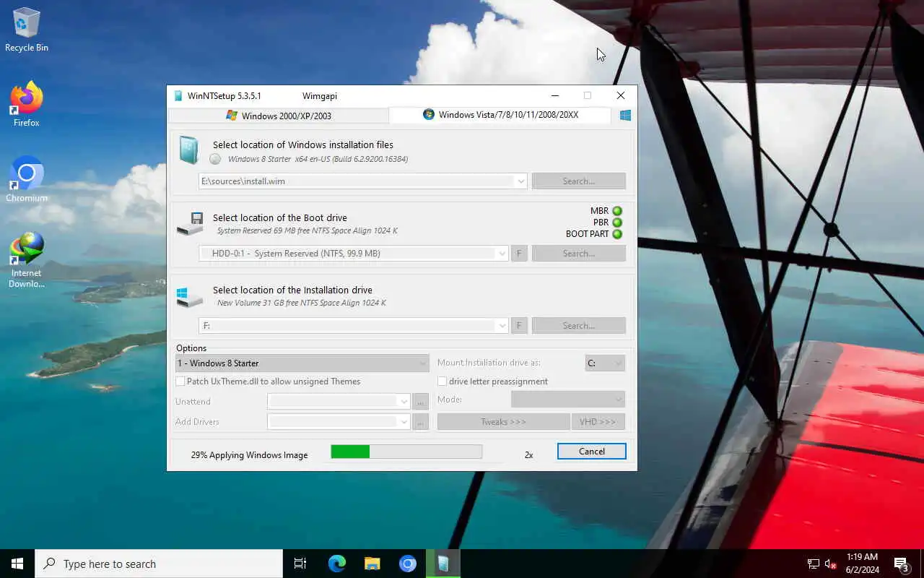Image resolution: width=924 pixels, height=578 pixels.
Task: Click browse button next to Add Drivers
Action: (x=421, y=422)
